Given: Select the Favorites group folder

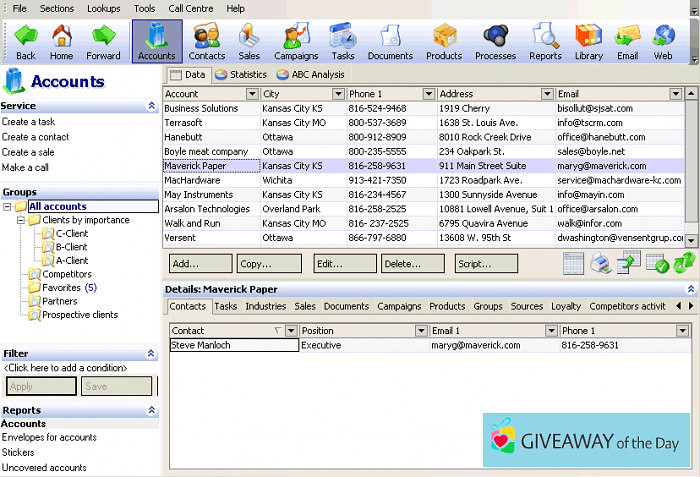Looking at the screenshot, I should (62, 288).
